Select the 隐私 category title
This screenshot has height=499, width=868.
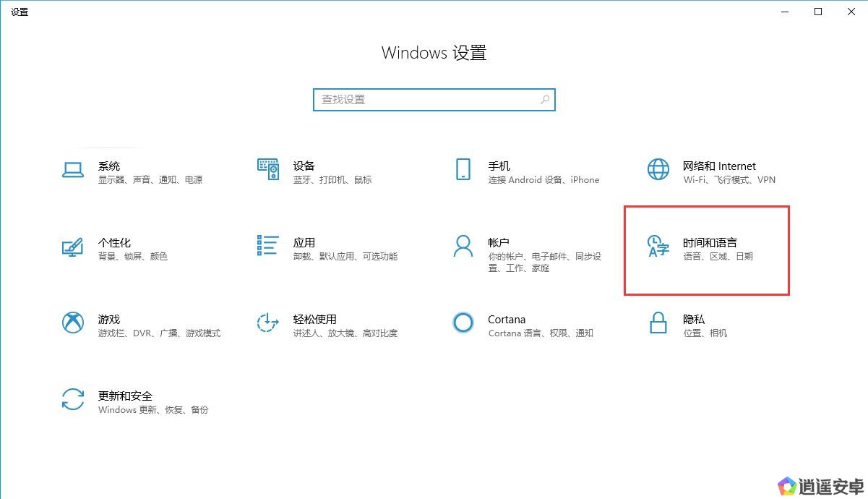coord(694,319)
